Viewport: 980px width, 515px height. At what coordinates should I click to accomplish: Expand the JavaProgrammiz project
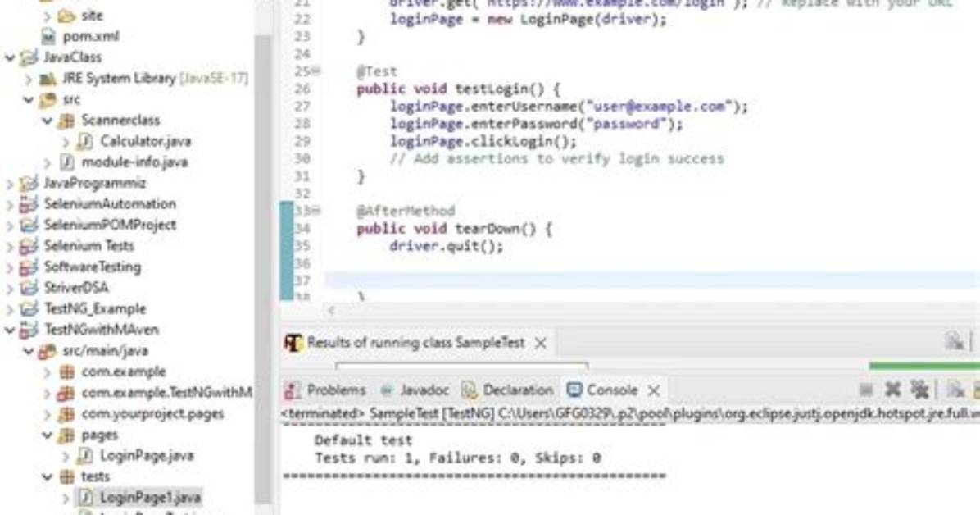click(10, 184)
